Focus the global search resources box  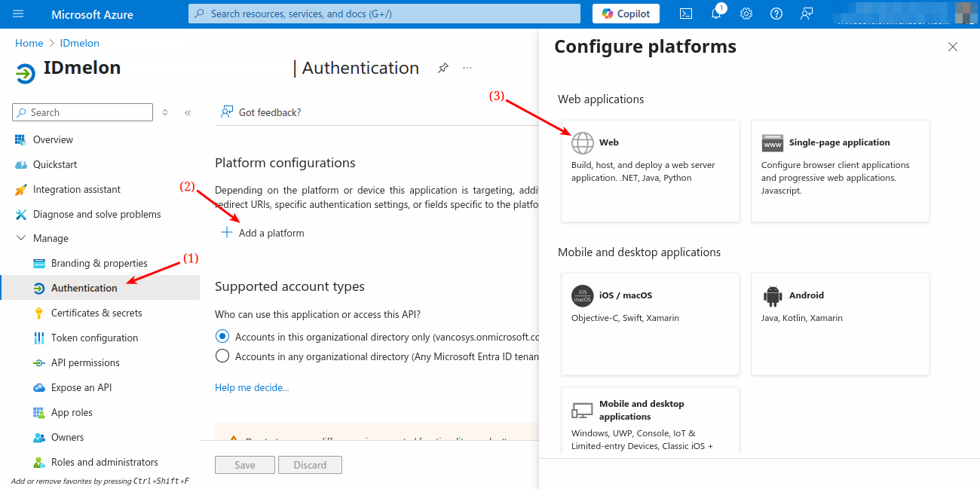[384, 14]
